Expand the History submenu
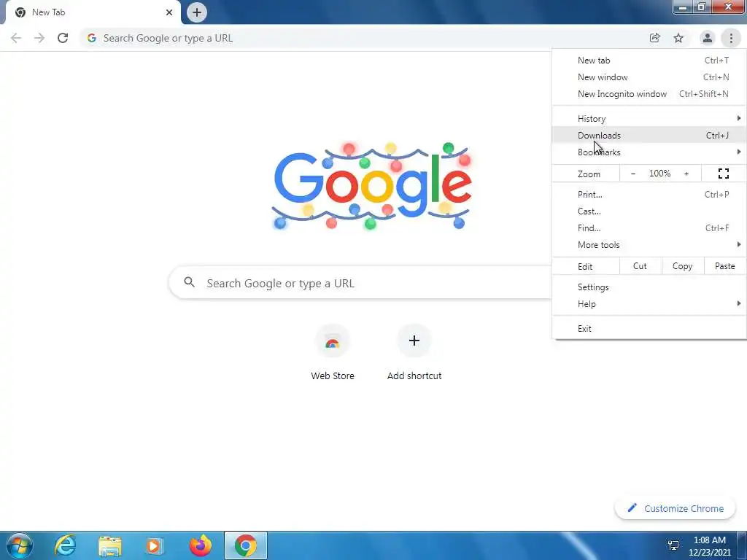 click(x=649, y=119)
